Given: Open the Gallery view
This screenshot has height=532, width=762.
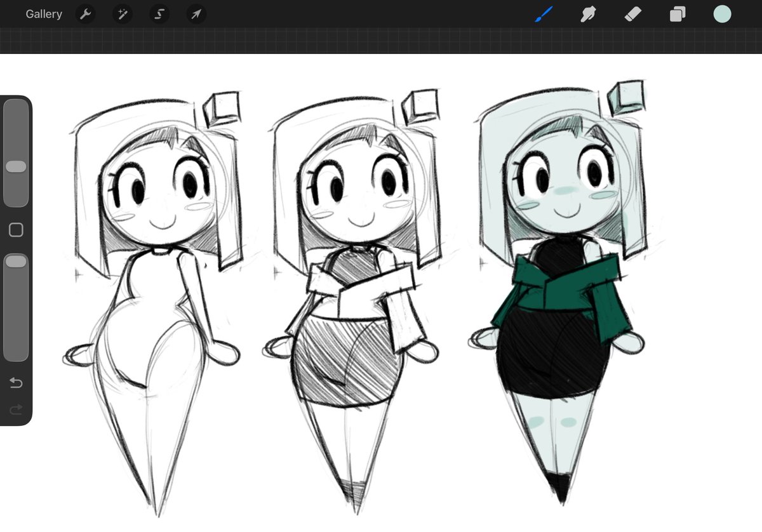Looking at the screenshot, I should click(44, 14).
